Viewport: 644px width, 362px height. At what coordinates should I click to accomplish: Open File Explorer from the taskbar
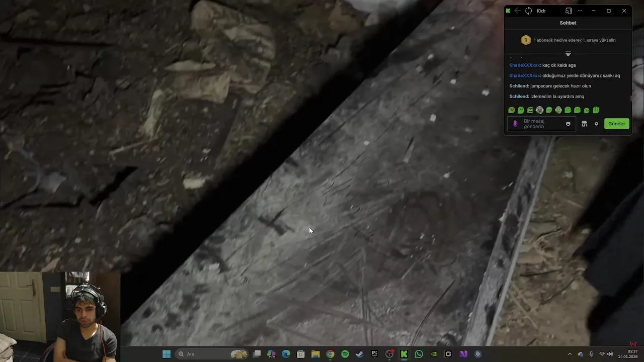coord(315,354)
